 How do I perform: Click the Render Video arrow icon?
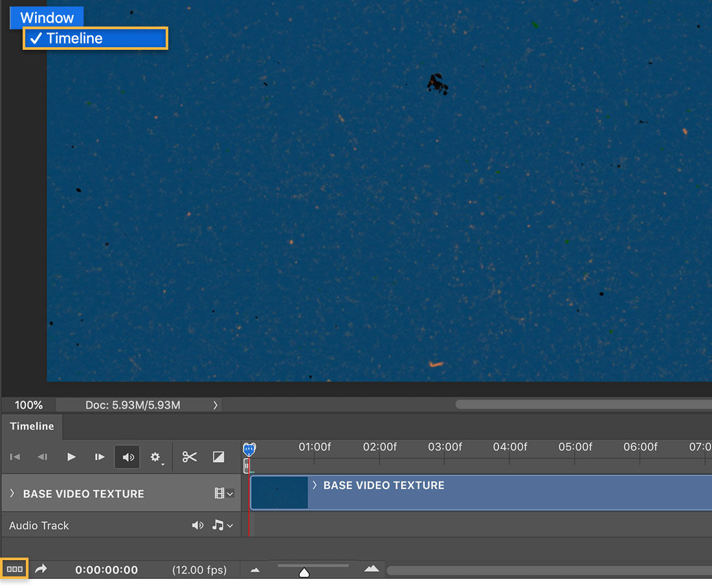pyautogui.click(x=41, y=568)
